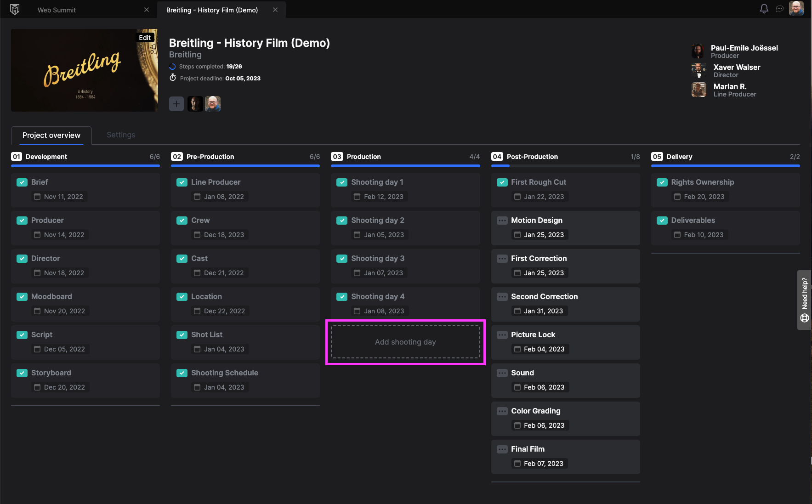Uncheck the Deliverables checkbox

click(x=662, y=221)
